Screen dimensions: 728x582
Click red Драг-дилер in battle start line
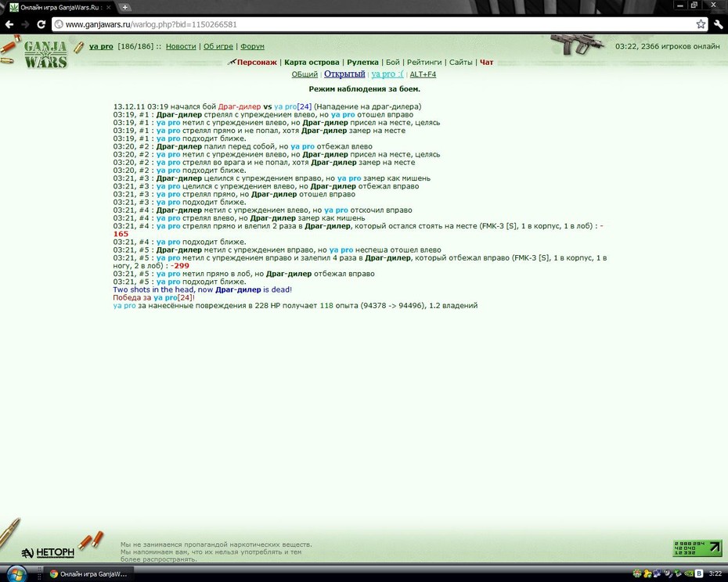[x=240, y=106]
